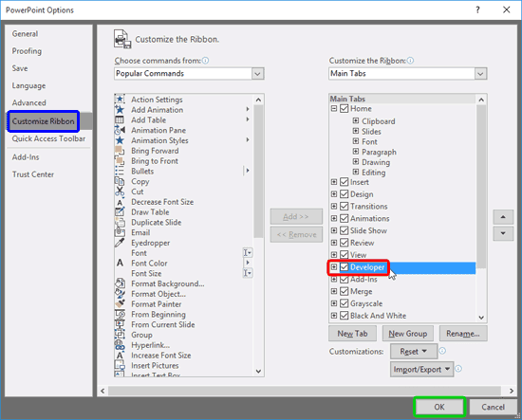This screenshot has height=420, width=522.
Task: Click the help question mark icon
Action: [x=477, y=10]
